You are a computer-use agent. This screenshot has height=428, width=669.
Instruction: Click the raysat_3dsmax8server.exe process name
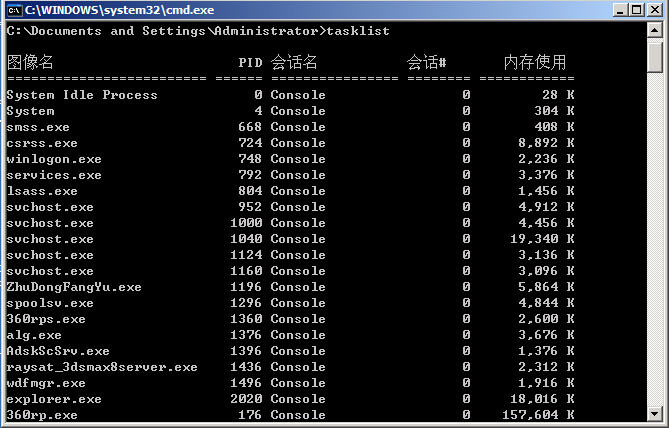pos(102,367)
